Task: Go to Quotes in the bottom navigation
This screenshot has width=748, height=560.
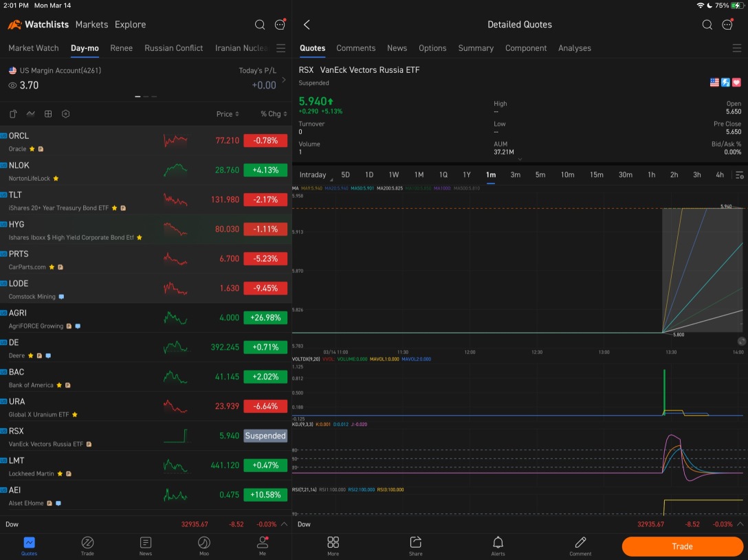Action: pos(29,546)
